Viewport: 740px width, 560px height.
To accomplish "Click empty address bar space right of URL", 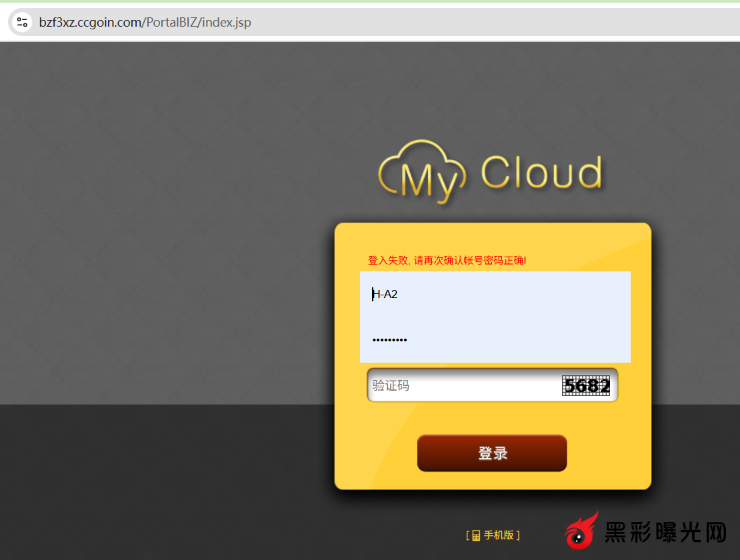I will click(467, 22).
